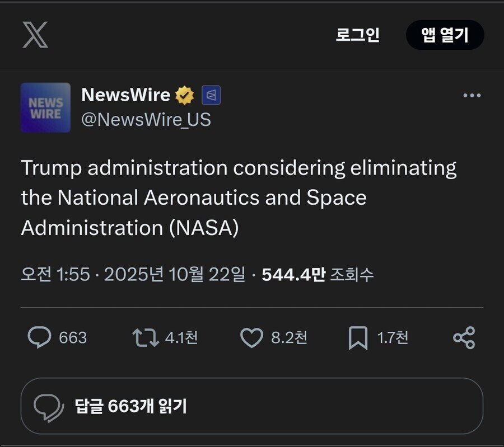Open the @NewsWire_US handle link
The height and width of the screenshot is (447, 504).
pyautogui.click(x=146, y=120)
